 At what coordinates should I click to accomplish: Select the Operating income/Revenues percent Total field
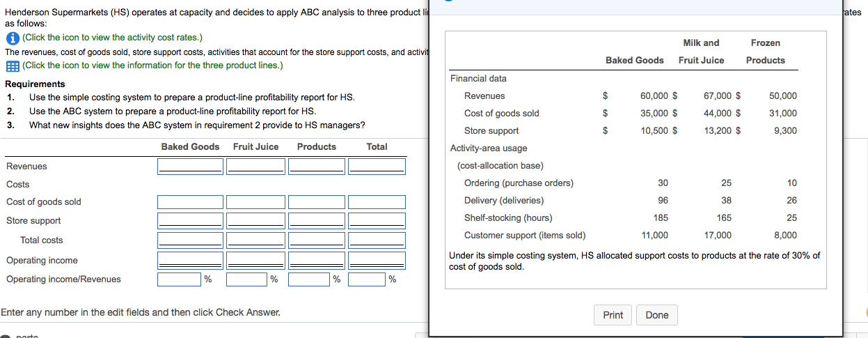pos(367,279)
